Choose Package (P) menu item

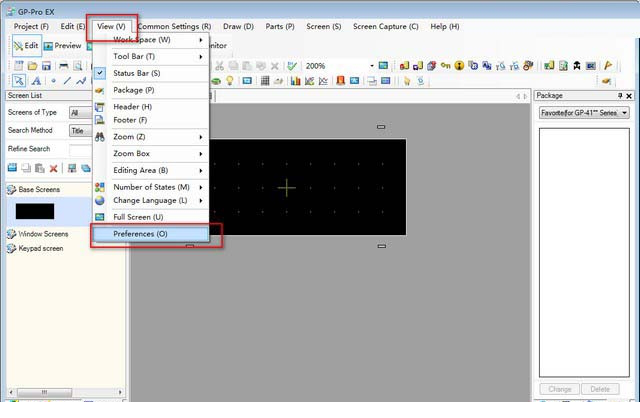(x=151, y=90)
